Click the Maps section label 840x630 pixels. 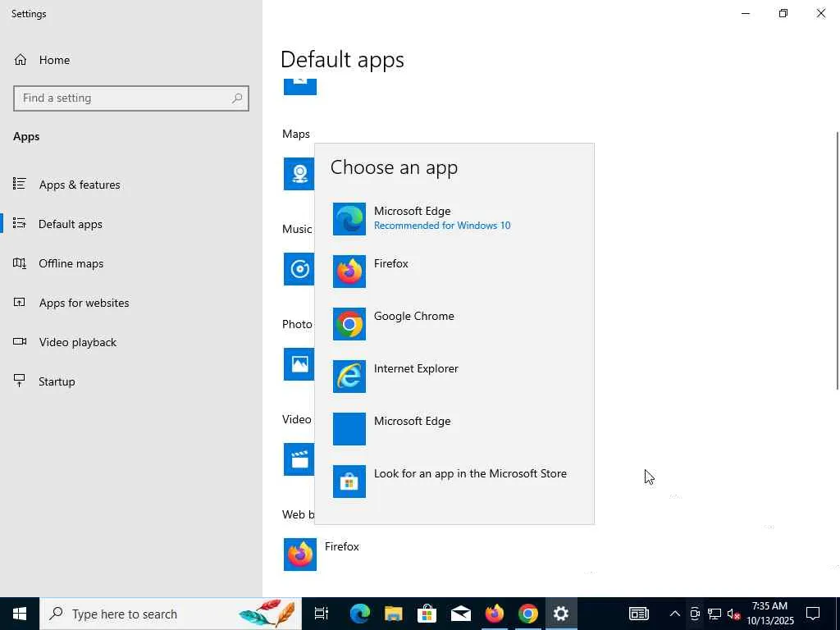click(x=295, y=134)
